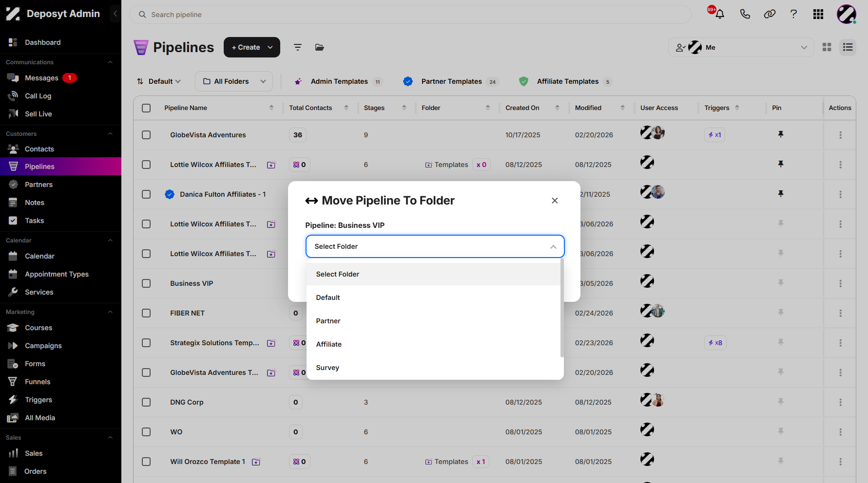Open actions menu for WO pipeline
Screen dimensions: 868x483
coord(840,432)
